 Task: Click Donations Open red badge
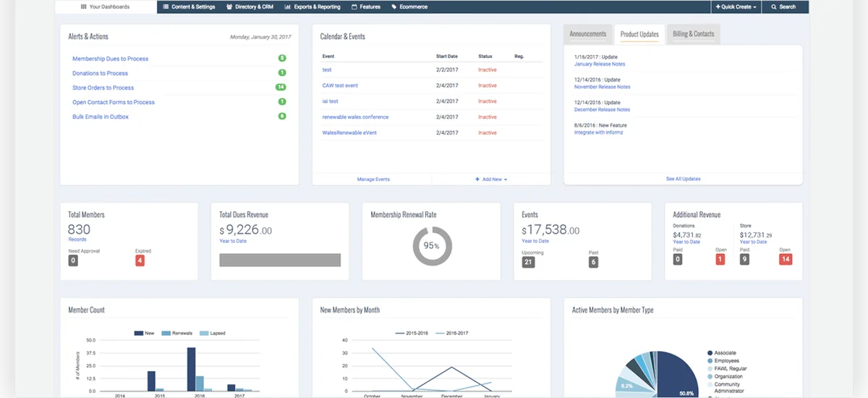point(720,259)
